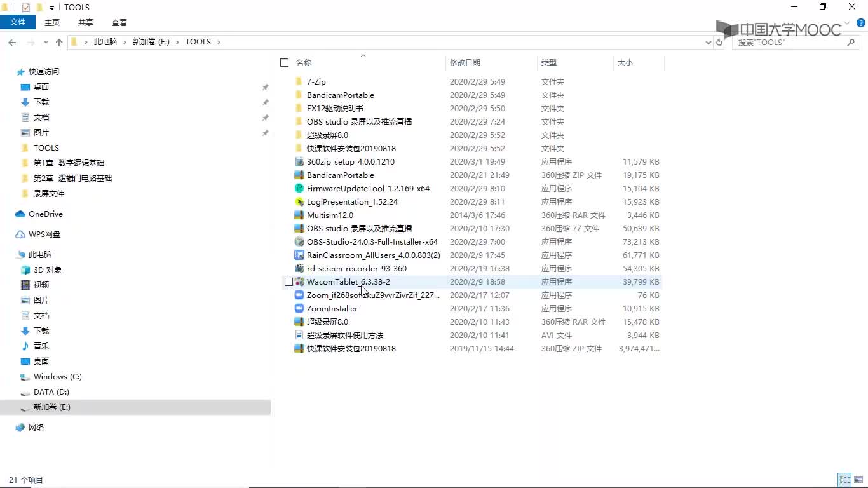Select the rd-screen-recorder-93_360 icon

tap(299, 268)
